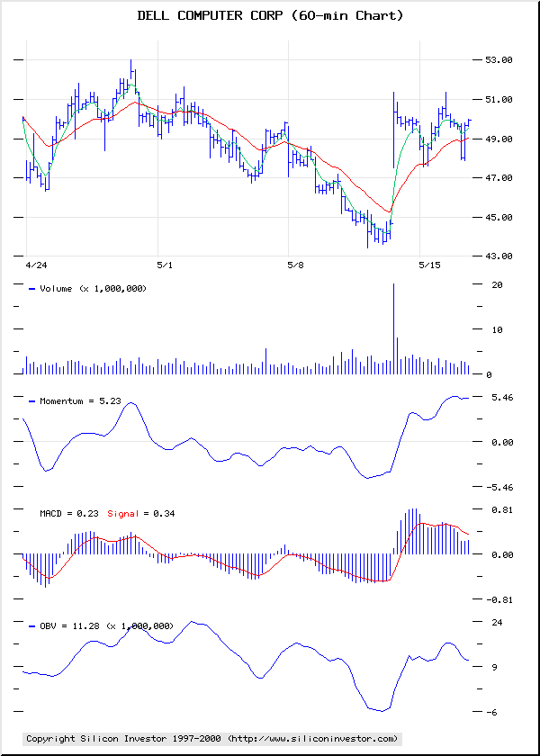
Task: Click the -0.81 MACD axis label
Action: 499,599
